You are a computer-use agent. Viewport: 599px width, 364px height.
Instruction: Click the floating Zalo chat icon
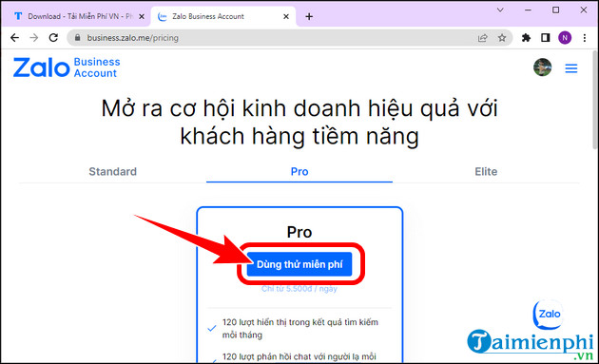tap(548, 316)
